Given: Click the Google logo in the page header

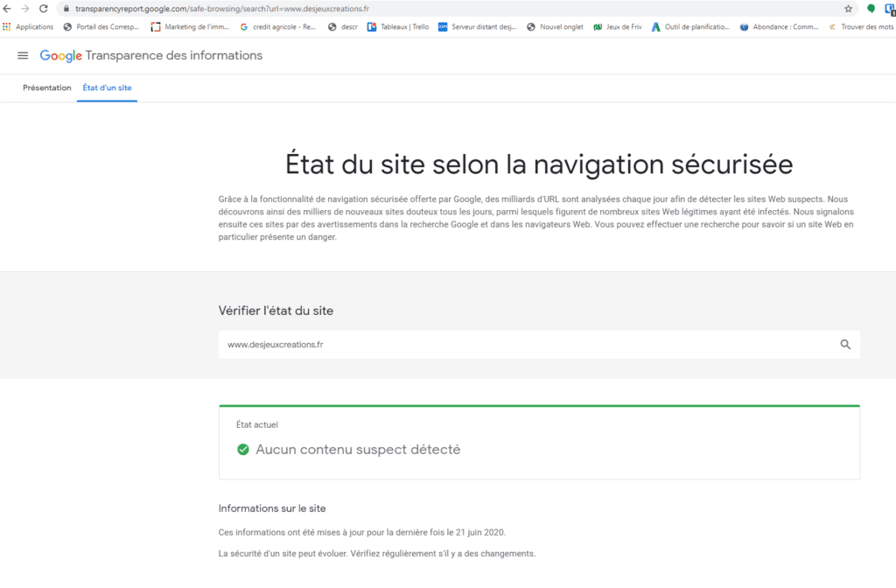Looking at the screenshot, I should click(x=60, y=55).
